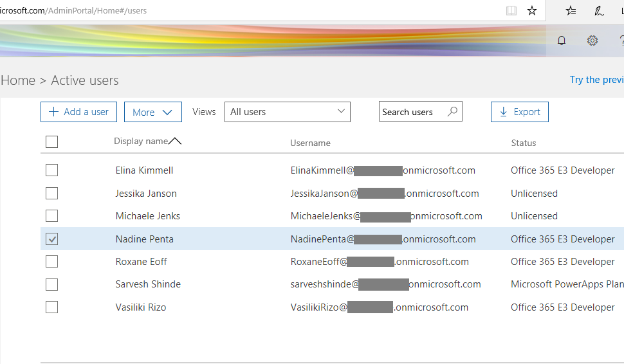The height and width of the screenshot is (364, 624).
Task: Go to the Home breadcrumb link
Action: pyautogui.click(x=18, y=80)
